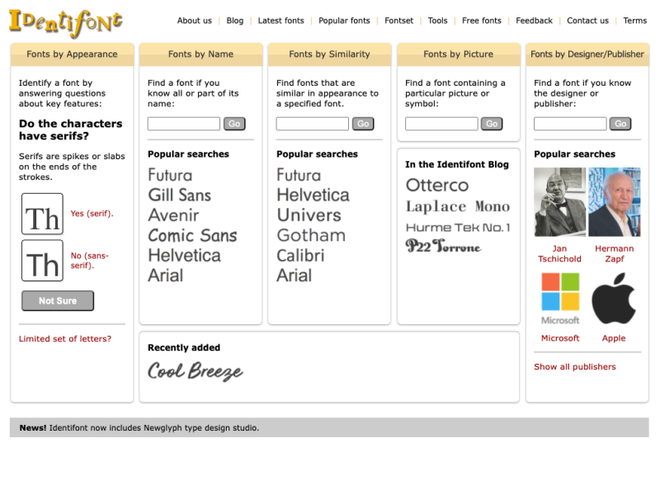Image resolution: width=660 pixels, height=495 pixels.
Task: Switch to Fonts by Similarity tab
Action: (x=330, y=54)
